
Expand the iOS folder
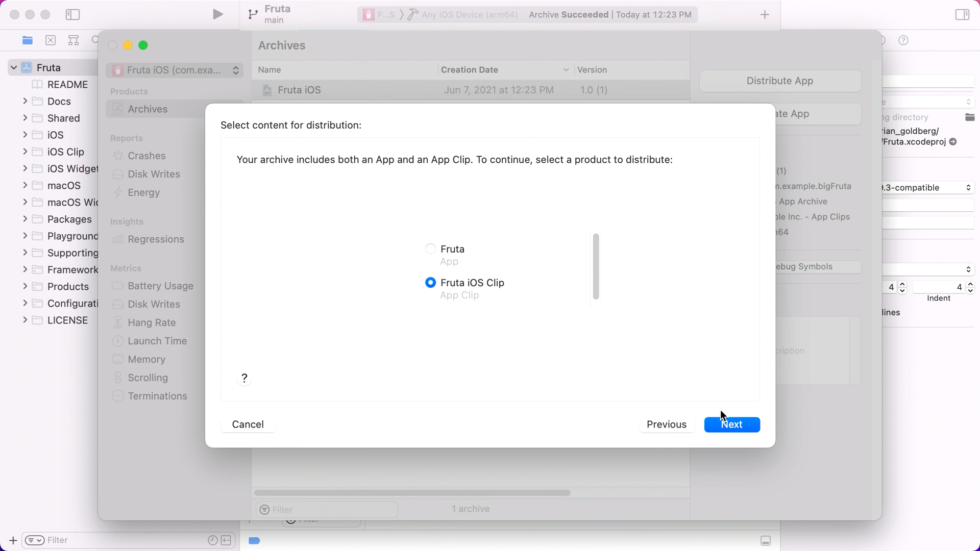25,135
